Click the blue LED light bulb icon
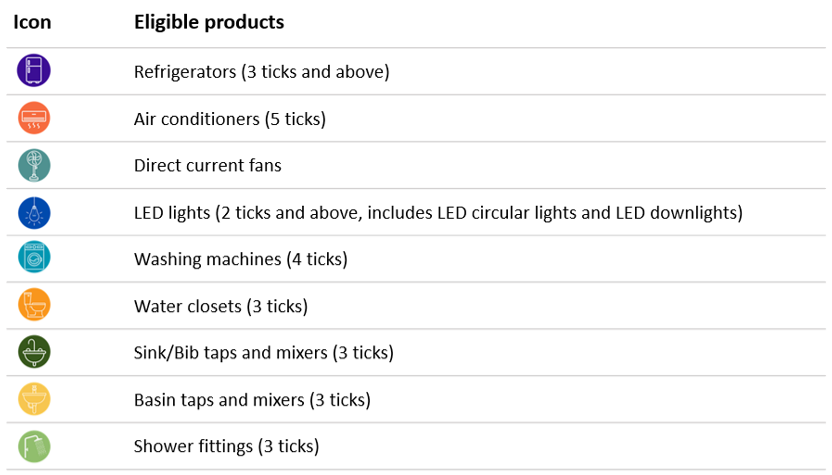The height and width of the screenshot is (475, 832). click(x=34, y=213)
